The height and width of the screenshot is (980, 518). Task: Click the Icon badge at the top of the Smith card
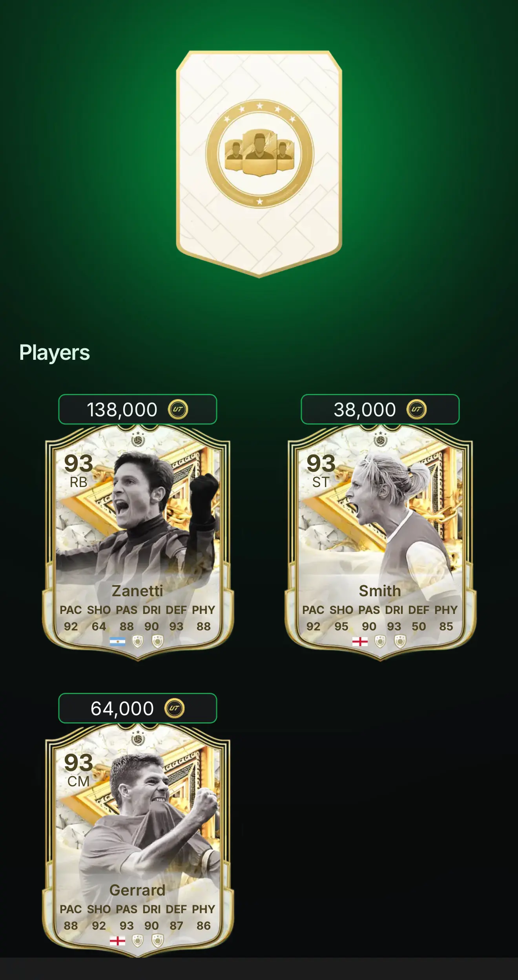[380, 439]
